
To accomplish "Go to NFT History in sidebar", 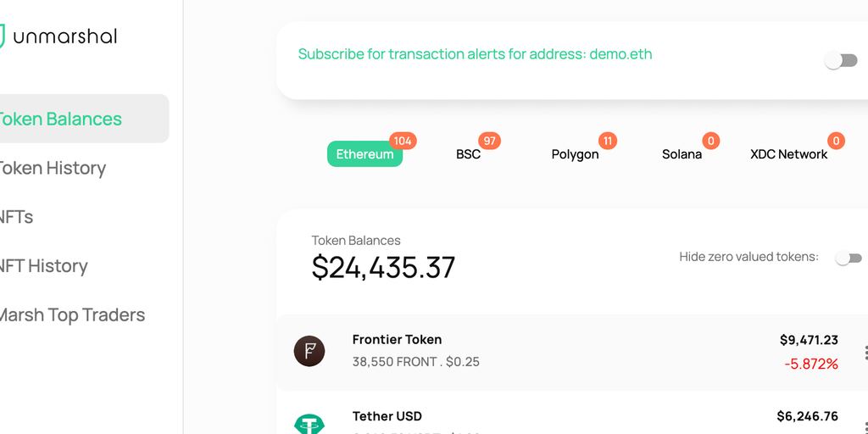I will tap(44, 266).
